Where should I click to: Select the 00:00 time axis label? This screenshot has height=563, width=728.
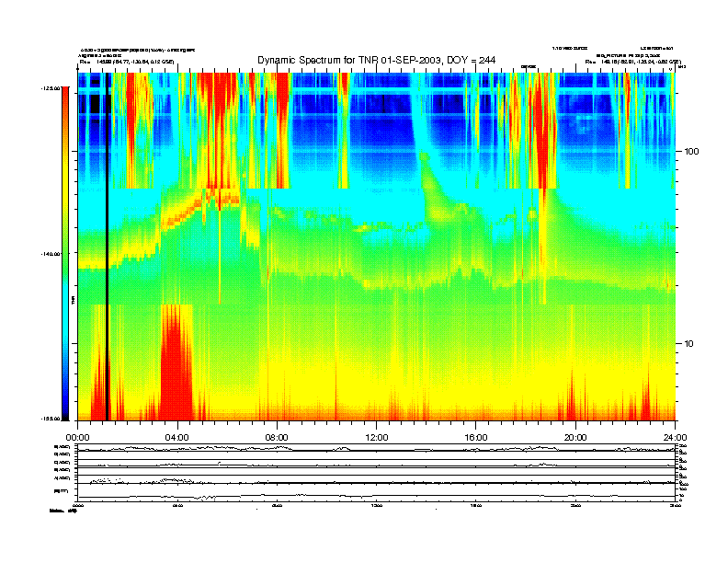point(77,438)
